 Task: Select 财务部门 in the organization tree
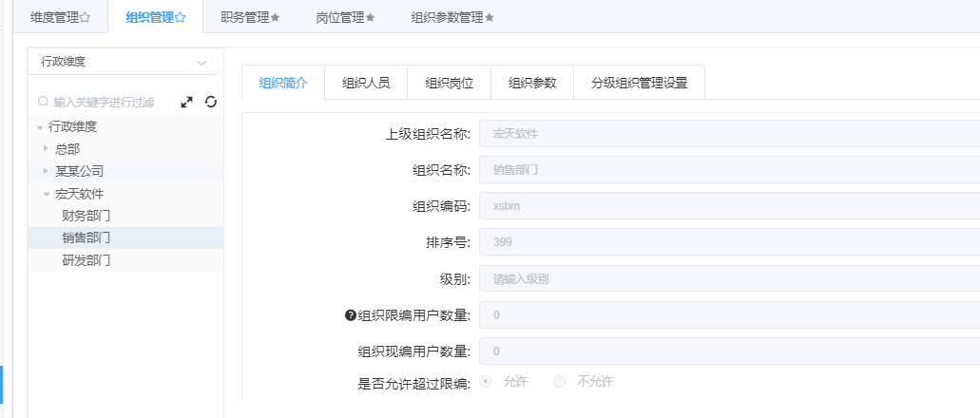coord(86,215)
